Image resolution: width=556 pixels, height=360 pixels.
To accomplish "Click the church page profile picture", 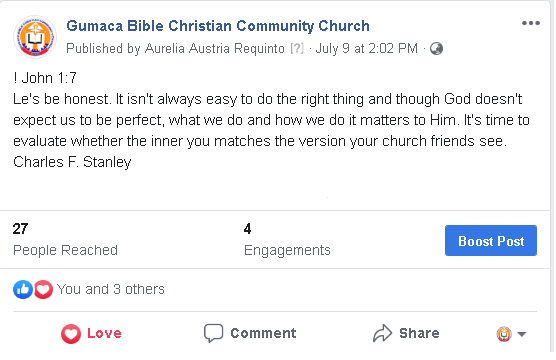I will pyautogui.click(x=35, y=37).
